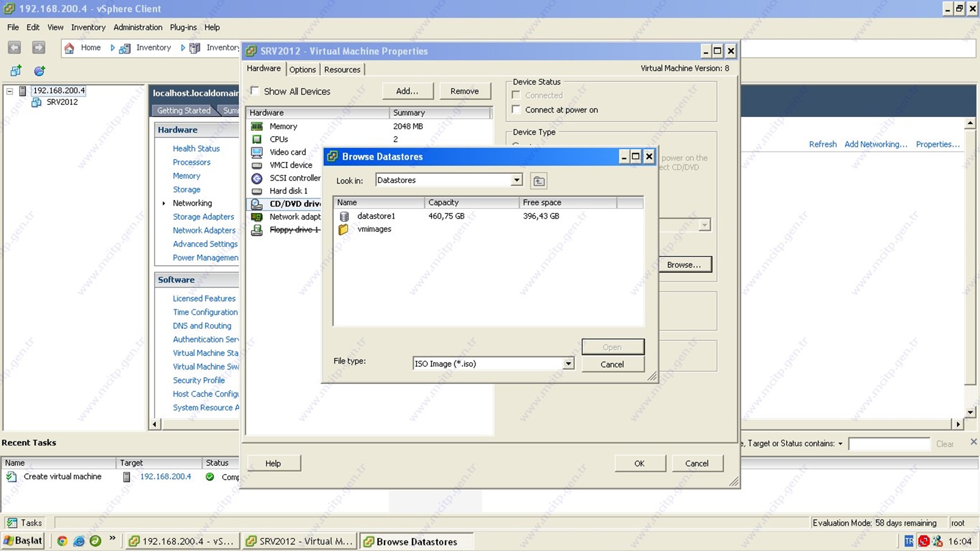Toggle the Connected checkbox
The height and width of the screenshot is (551, 980).
(516, 95)
